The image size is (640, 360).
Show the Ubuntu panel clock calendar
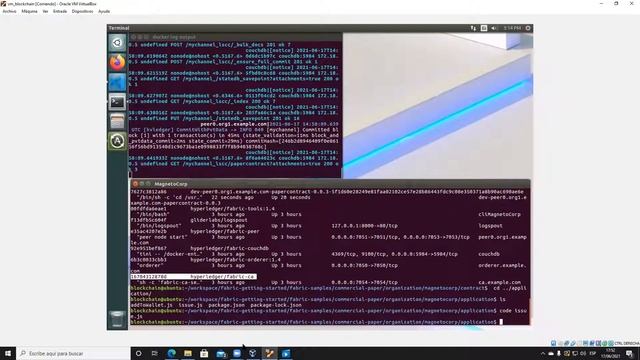[512, 28]
